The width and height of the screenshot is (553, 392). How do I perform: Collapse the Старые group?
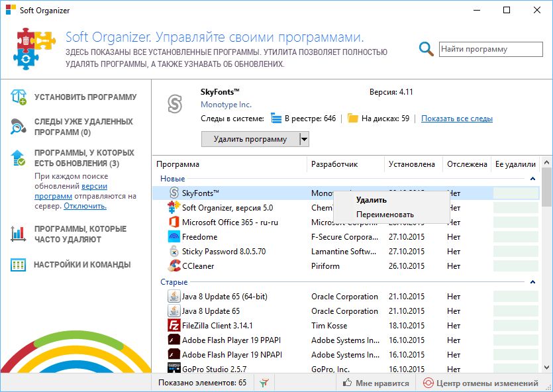click(x=532, y=282)
